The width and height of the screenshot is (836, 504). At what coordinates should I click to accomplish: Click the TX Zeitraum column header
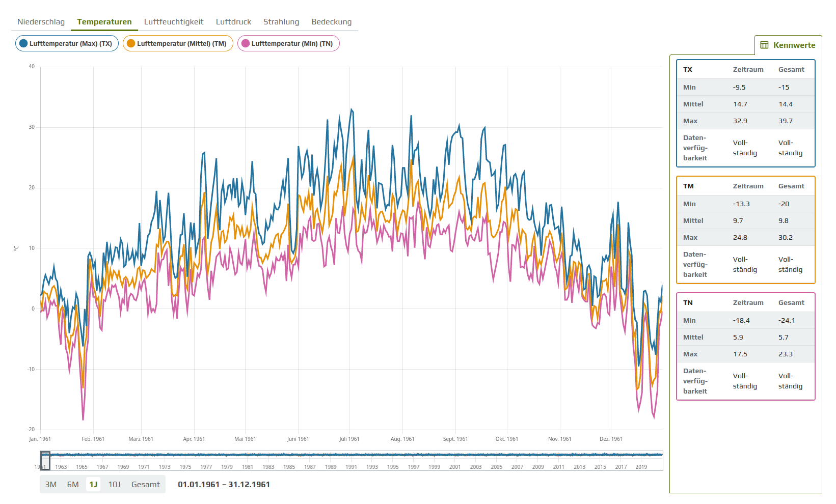(x=748, y=70)
